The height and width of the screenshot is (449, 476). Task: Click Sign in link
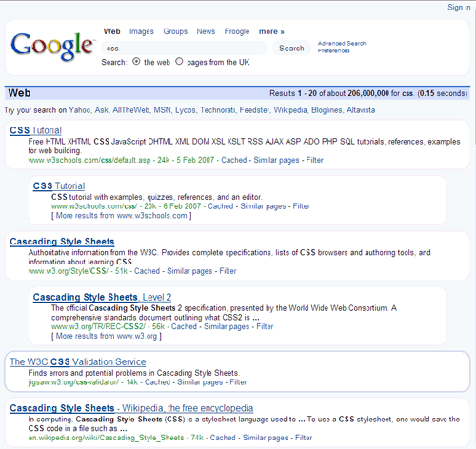click(459, 8)
